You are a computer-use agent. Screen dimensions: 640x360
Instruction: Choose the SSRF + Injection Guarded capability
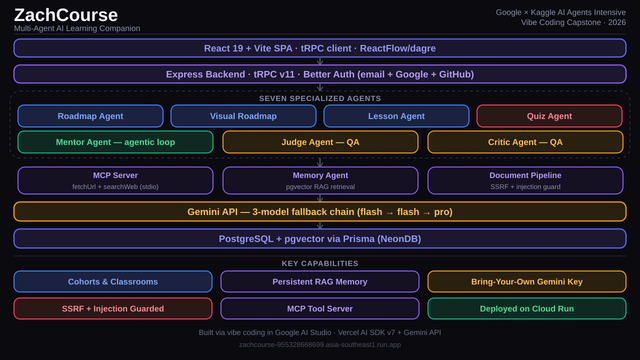tap(113, 309)
